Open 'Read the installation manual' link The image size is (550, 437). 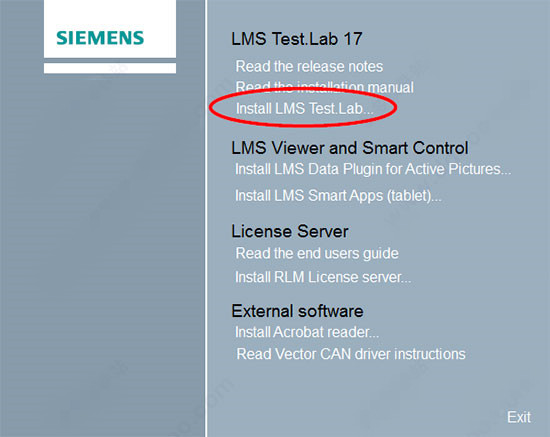click(324, 87)
